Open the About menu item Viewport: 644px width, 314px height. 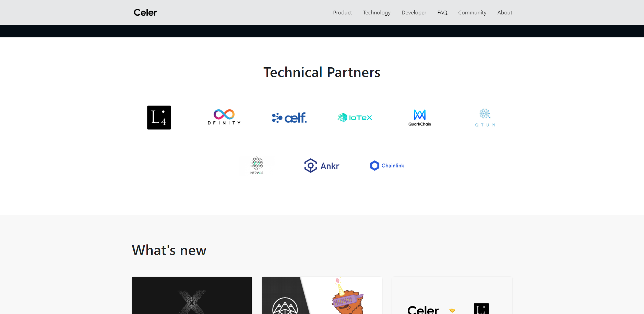tap(504, 12)
